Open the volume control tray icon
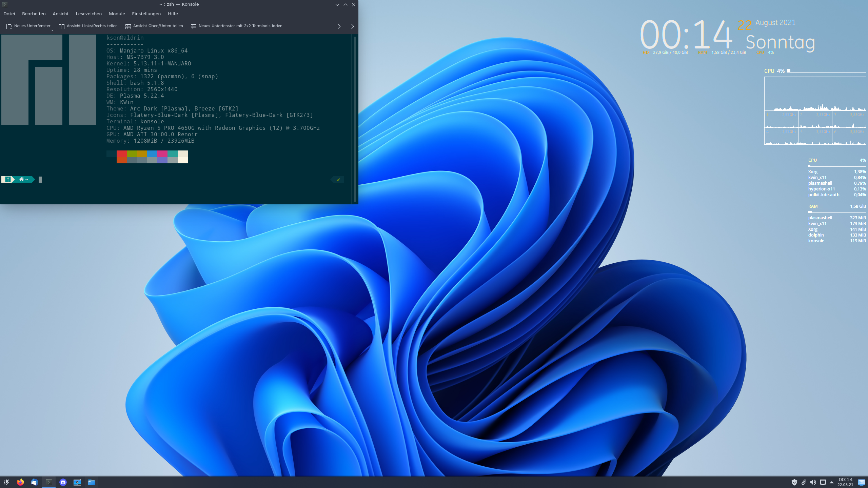This screenshot has width=868, height=488. click(x=813, y=482)
